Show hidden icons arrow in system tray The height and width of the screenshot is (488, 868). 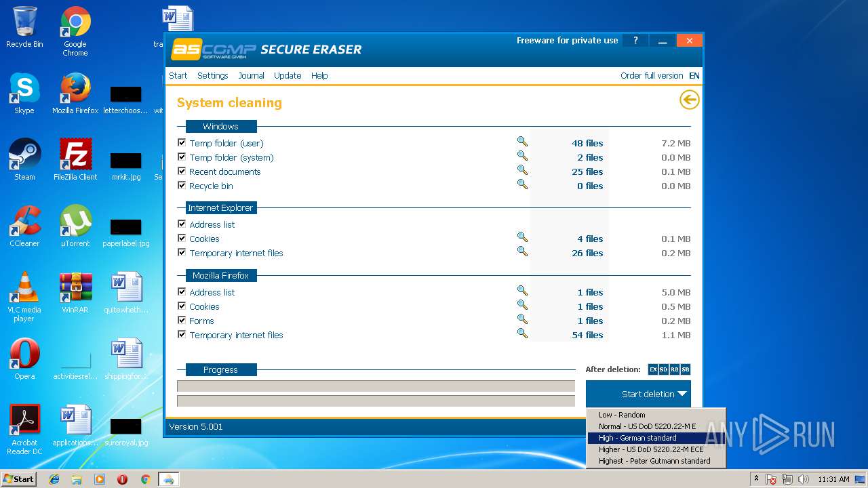[756, 479]
